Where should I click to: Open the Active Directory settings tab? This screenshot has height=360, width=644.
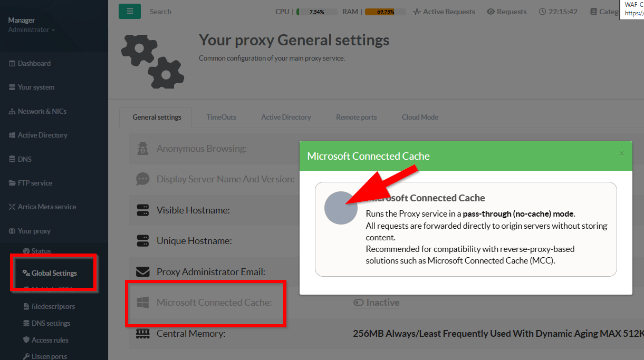286,117
